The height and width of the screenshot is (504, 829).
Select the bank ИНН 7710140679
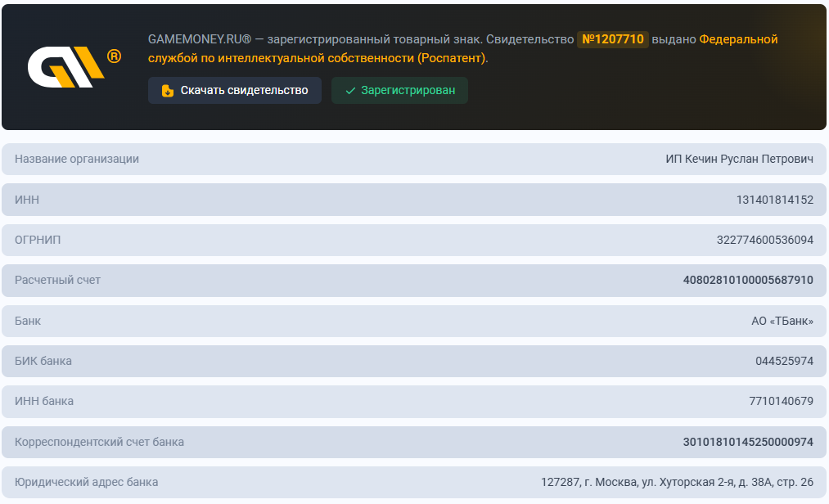[781, 402]
